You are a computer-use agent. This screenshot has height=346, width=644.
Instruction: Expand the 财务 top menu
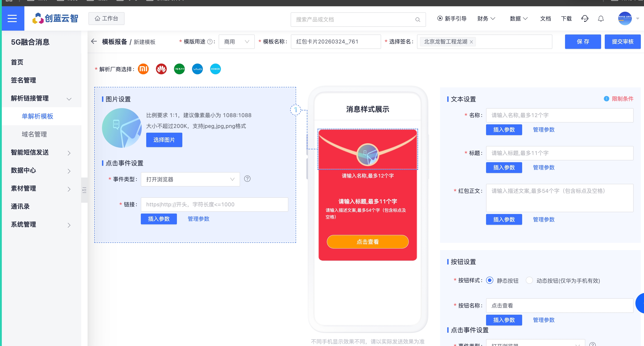coord(486,19)
